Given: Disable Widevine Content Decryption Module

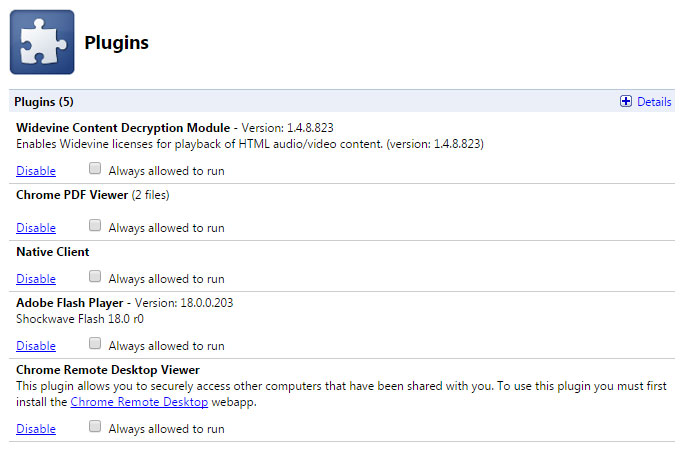Looking at the screenshot, I should coord(36,171).
